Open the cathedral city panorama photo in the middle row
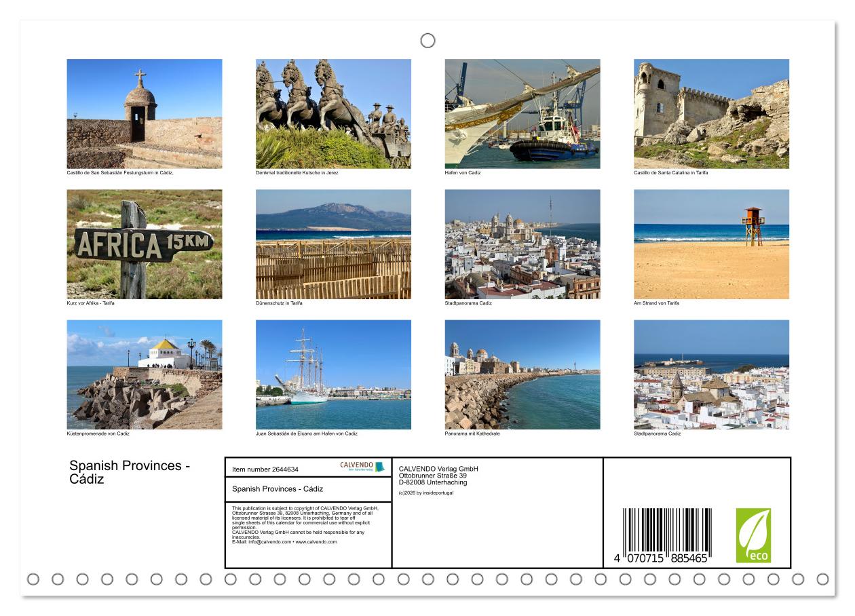Screen dimensions: 855x616 pos(522,244)
